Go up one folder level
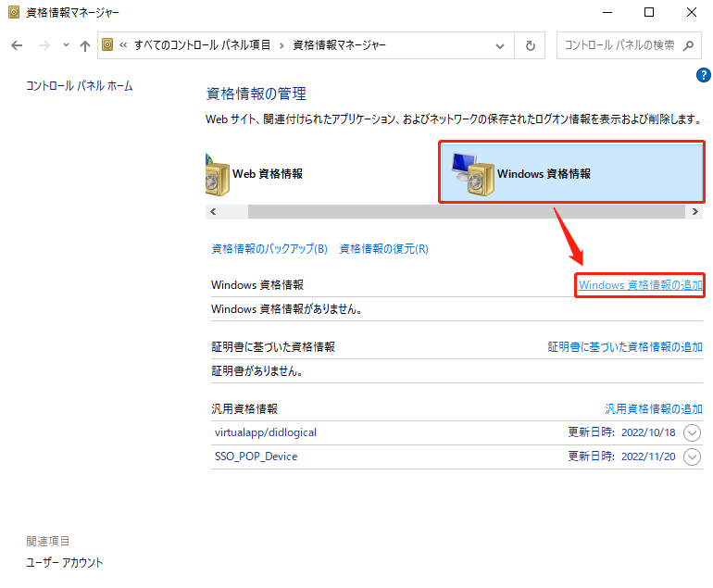Image resolution: width=713 pixels, height=588 pixels. (85, 45)
